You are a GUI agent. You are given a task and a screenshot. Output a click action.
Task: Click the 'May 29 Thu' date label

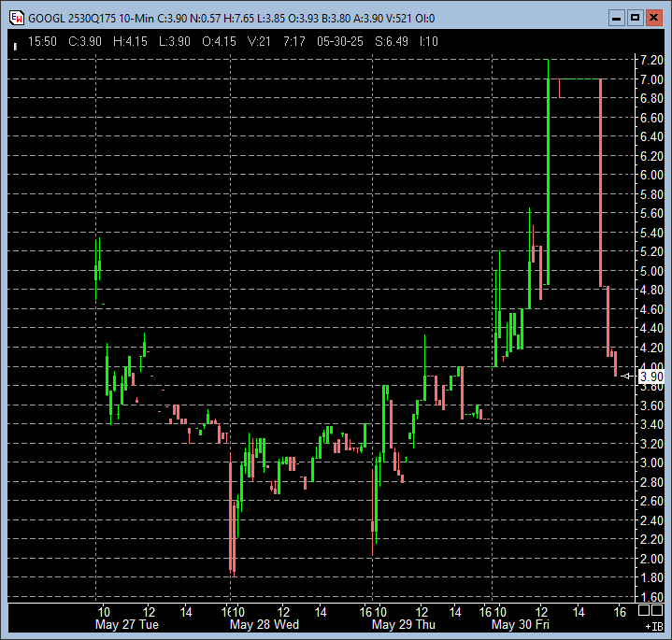click(404, 624)
